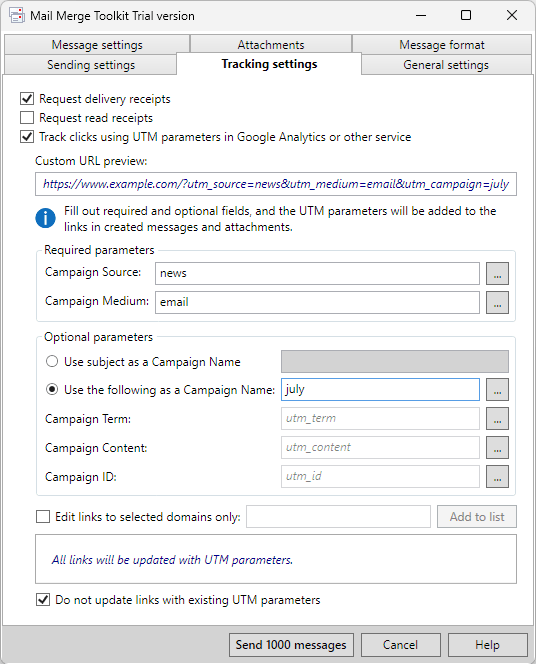Click the ellipsis button beside Campaign Name
Viewport: 536px width, 664px height.
point(497,390)
